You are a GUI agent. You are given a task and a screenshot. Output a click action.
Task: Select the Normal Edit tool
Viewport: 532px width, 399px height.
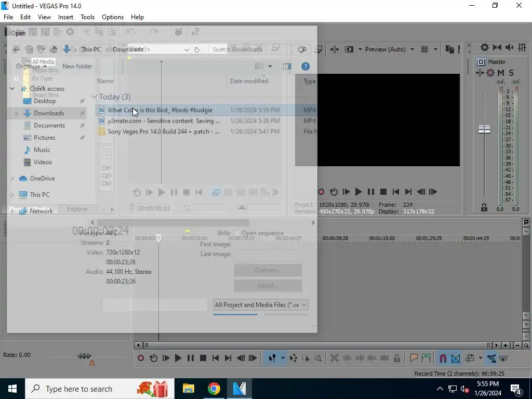(x=272, y=358)
